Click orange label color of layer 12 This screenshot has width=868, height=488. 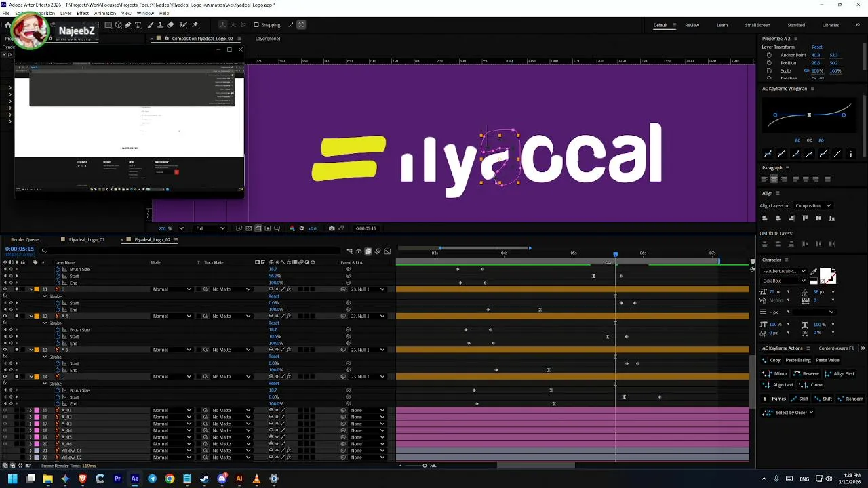(x=37, y=316)
